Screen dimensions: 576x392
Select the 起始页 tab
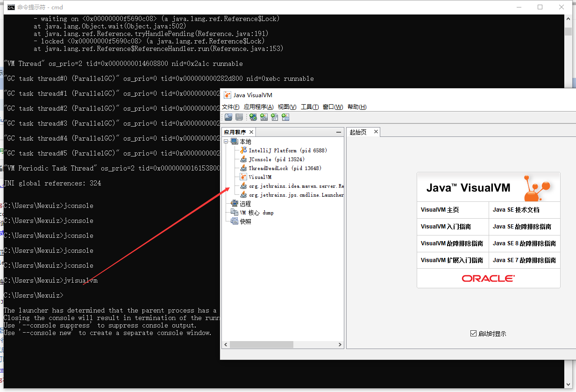tap(358, 132)
